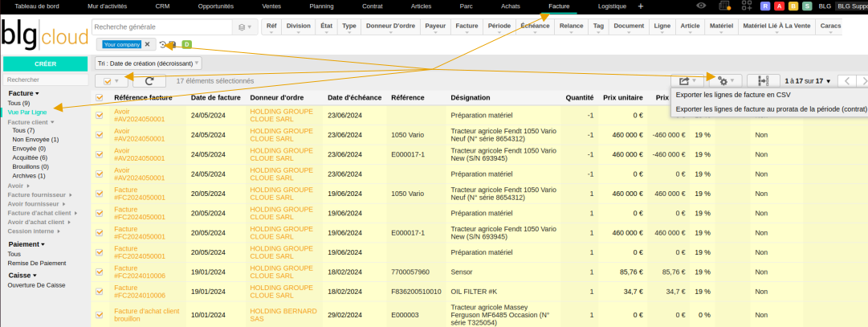
Task: Uncheck the Avoir row with reference E000017-1
Action: click(x=99, y=154)
